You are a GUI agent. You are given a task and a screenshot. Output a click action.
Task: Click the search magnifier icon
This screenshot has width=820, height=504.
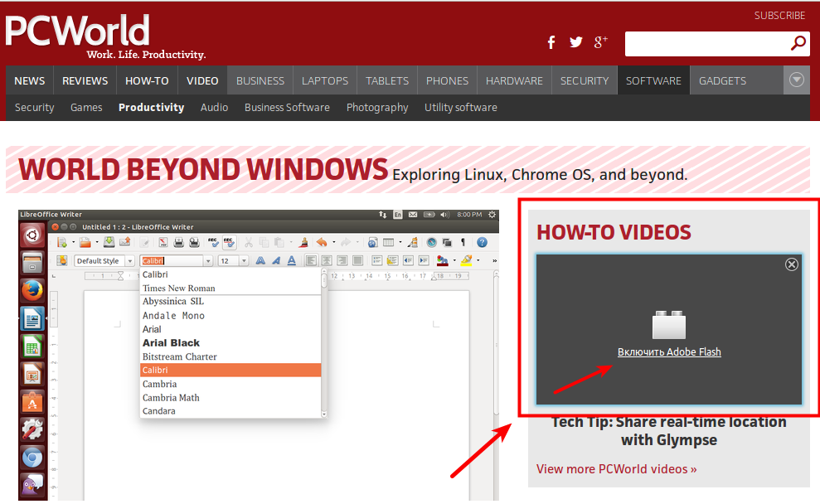coord(798,43)
